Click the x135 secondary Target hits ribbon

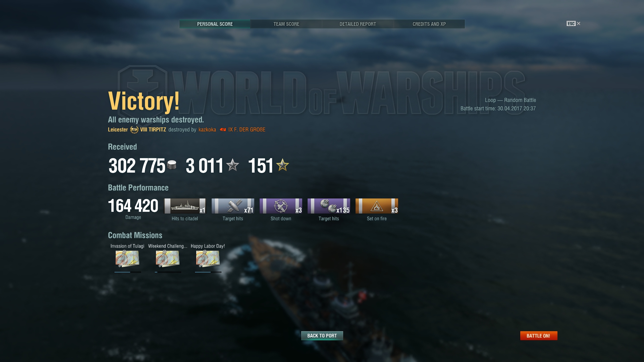(x=329, y=206)
